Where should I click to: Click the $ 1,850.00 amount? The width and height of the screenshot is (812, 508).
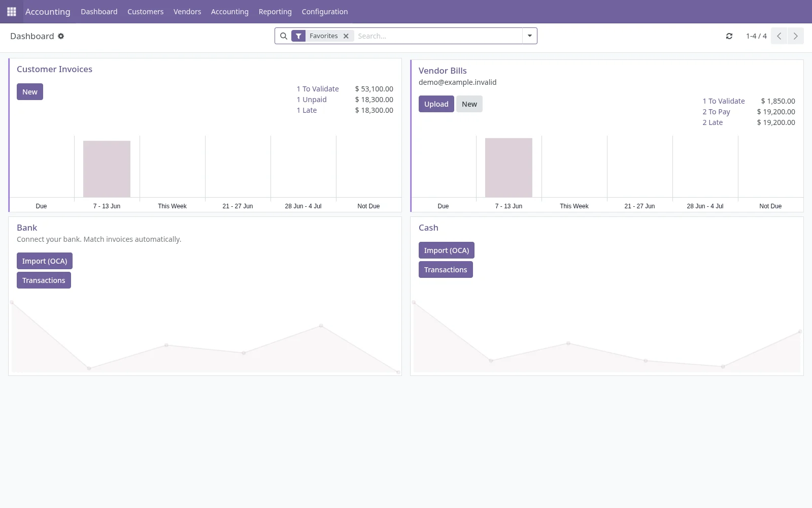tap(778, 101)
